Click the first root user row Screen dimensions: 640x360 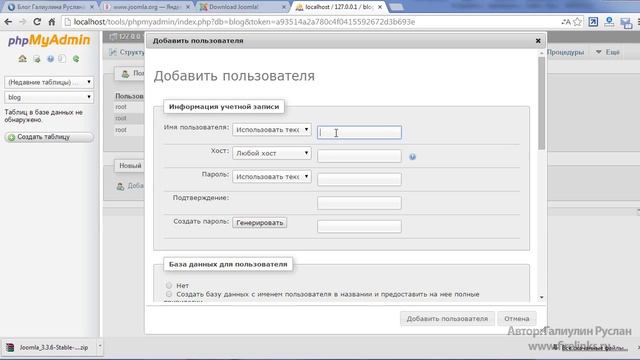tap(128, 107)
